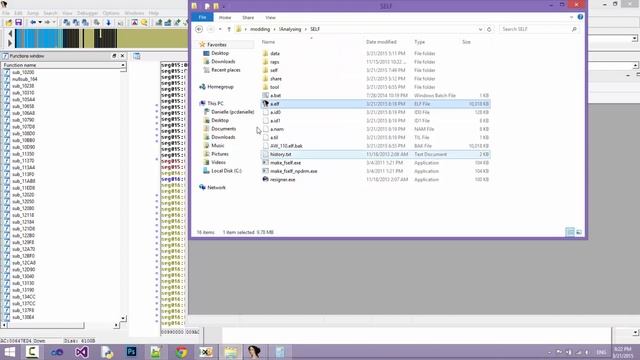
Task: Click the yellow search icon in IDA toolbar
Action: pyautogui.click(x=144, y=22)
